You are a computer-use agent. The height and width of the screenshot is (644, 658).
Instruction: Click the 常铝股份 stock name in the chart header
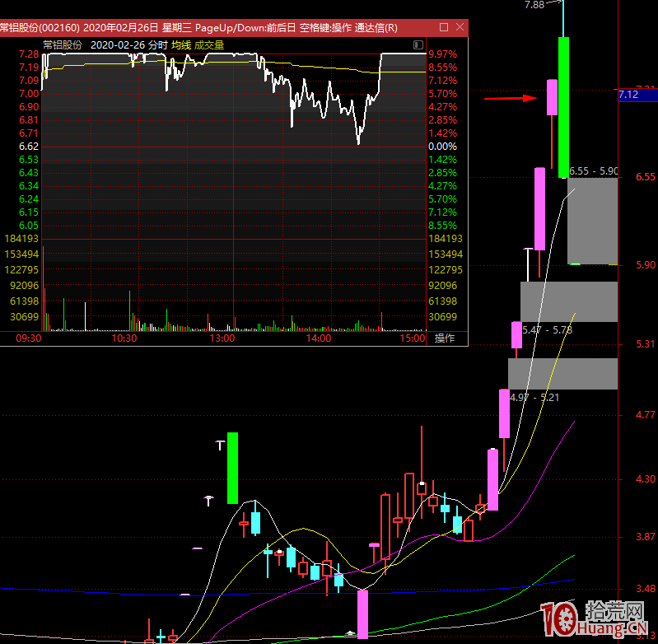click(x=63, y=45)
